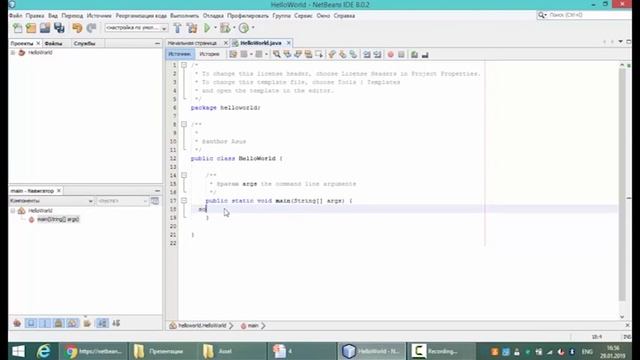The width and height of the screenshot is (640, 360).
Task: Click the Open Project toolbar icon
Action: tap(45, 28)
